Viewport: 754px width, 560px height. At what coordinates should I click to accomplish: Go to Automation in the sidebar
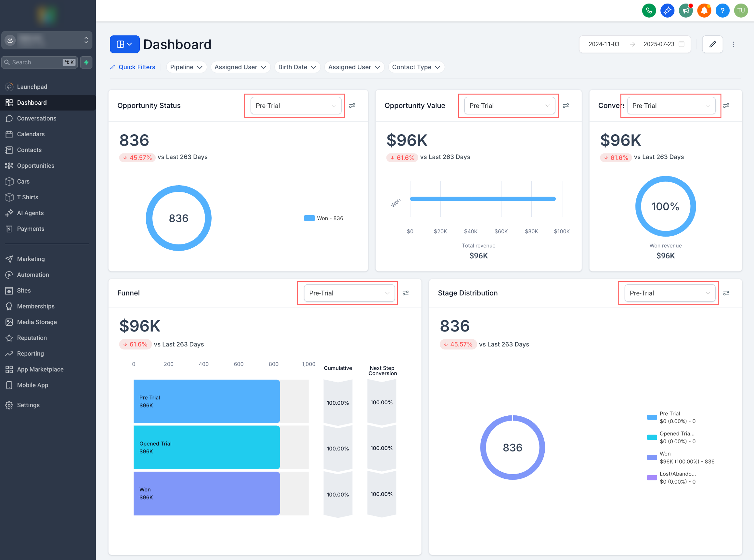tap(33, 275)
